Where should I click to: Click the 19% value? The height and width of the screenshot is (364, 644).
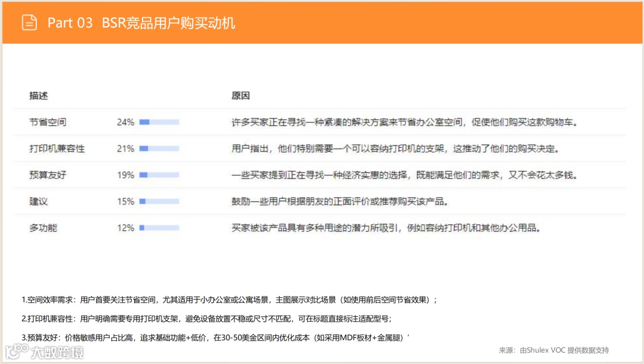click(x=126, y=175)
